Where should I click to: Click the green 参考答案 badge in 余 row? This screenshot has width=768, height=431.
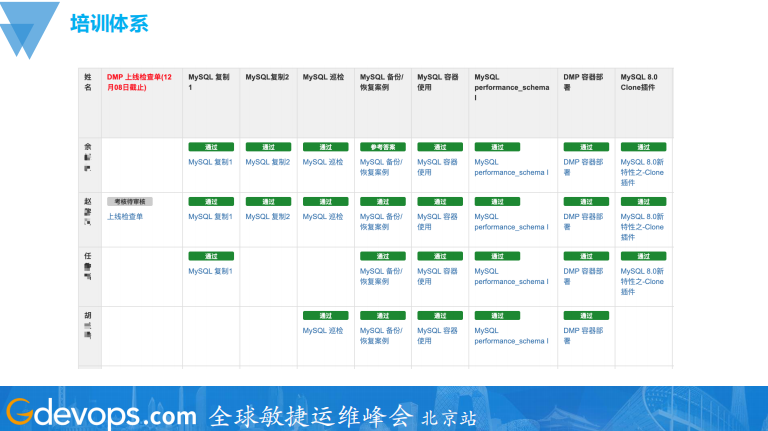click(383, 147)
